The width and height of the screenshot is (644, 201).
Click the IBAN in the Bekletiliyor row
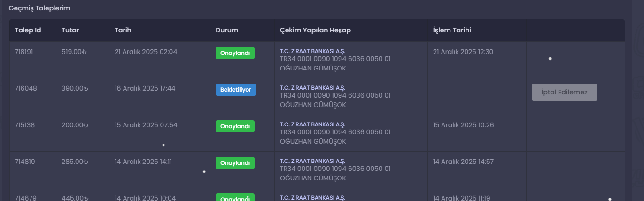(335, 95)
